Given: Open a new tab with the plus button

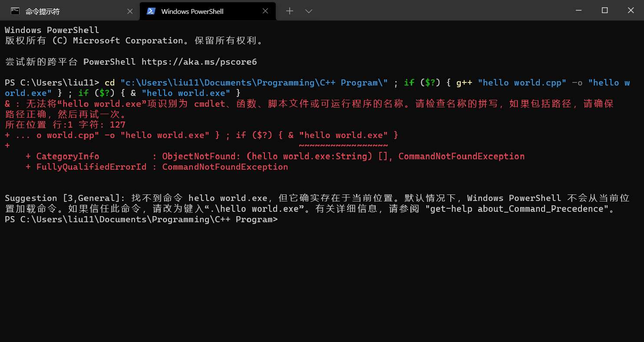Looking at the screenshot, I should pos(290,11).
